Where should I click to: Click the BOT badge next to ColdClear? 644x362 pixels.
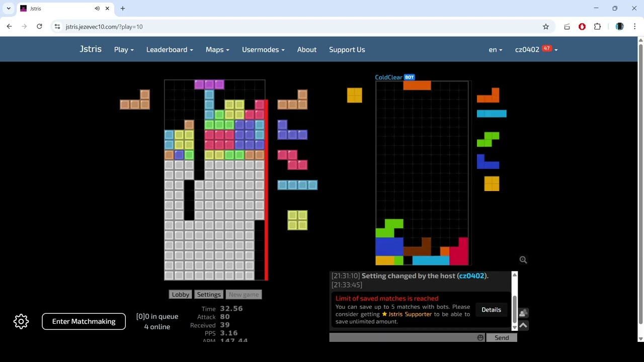pyautogui.click(x=410, y=77)
